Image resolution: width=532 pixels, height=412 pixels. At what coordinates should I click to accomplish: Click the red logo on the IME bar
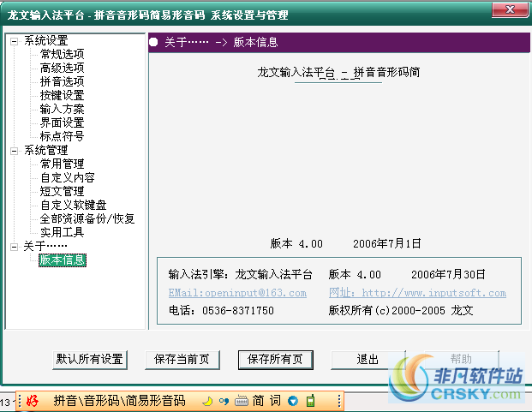pyautogui.click(x=33, y=401)
